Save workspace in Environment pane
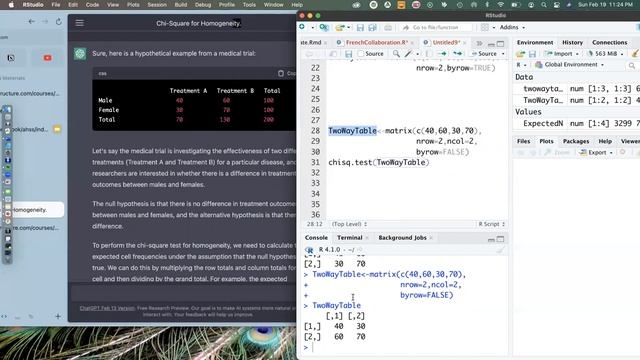 (x=532, y=53)
